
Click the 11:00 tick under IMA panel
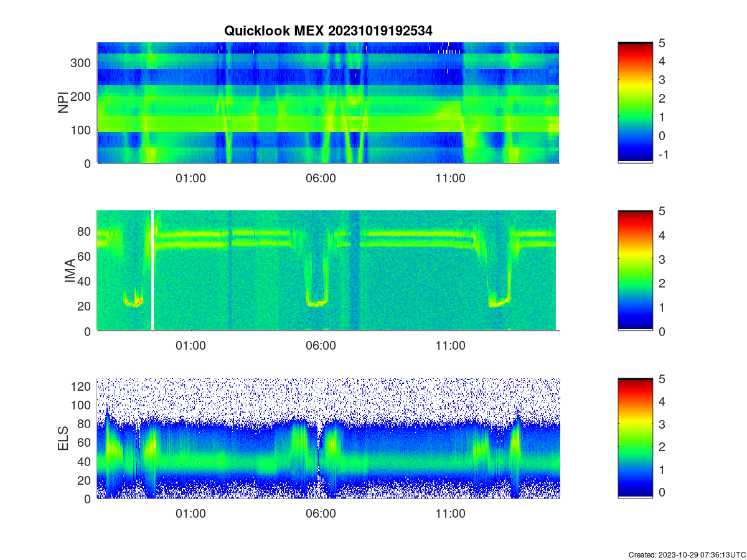click(x=450, y=345)
